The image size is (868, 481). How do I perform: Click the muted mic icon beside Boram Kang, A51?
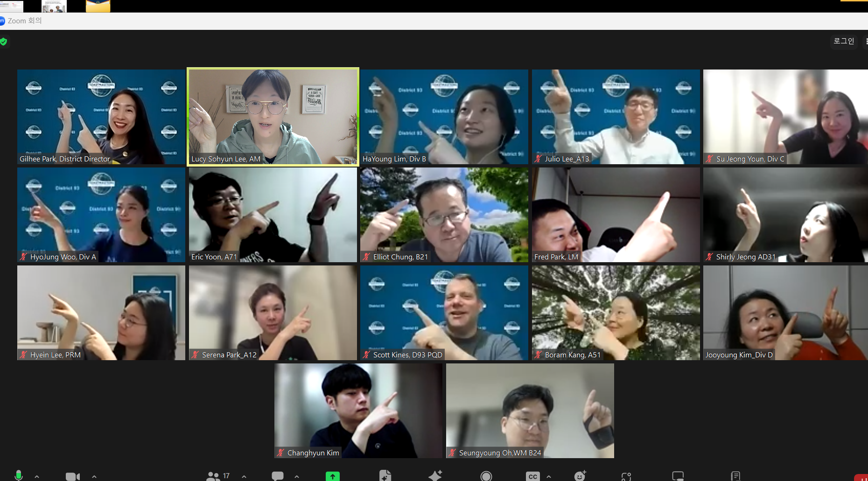(x=538, y=355)
